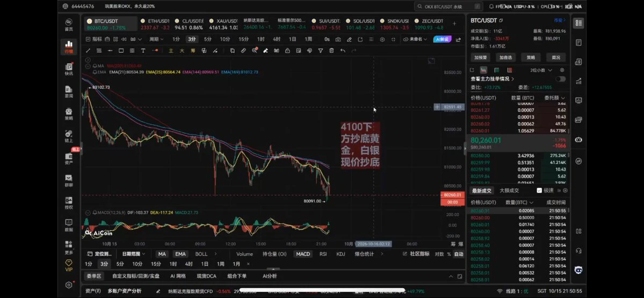Open the 数量 (BTC) dropdown in trades list
The image size is (644, 298).
coord(519,202)
